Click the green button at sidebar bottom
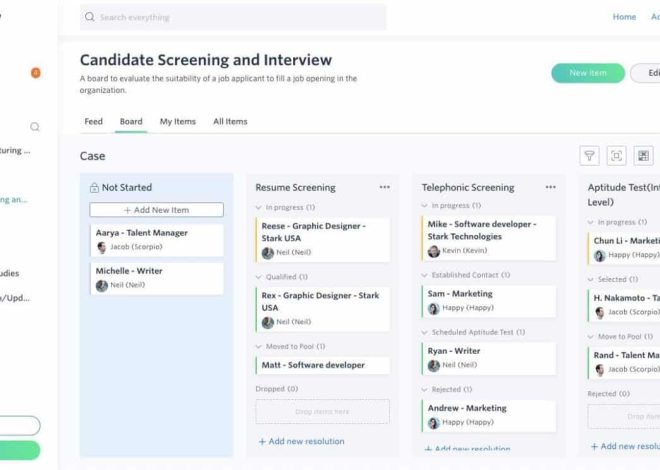This screenshot has width=660, height=470. coord(20,450)
